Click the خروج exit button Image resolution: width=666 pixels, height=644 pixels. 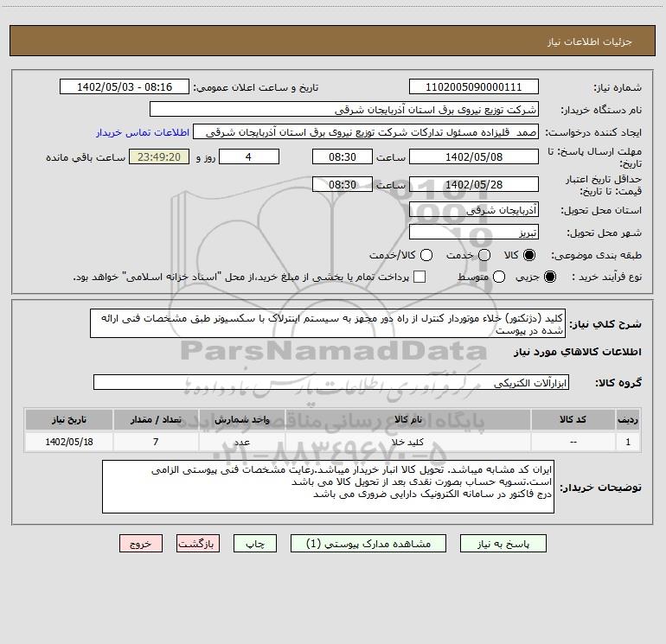tap(141, 544)
